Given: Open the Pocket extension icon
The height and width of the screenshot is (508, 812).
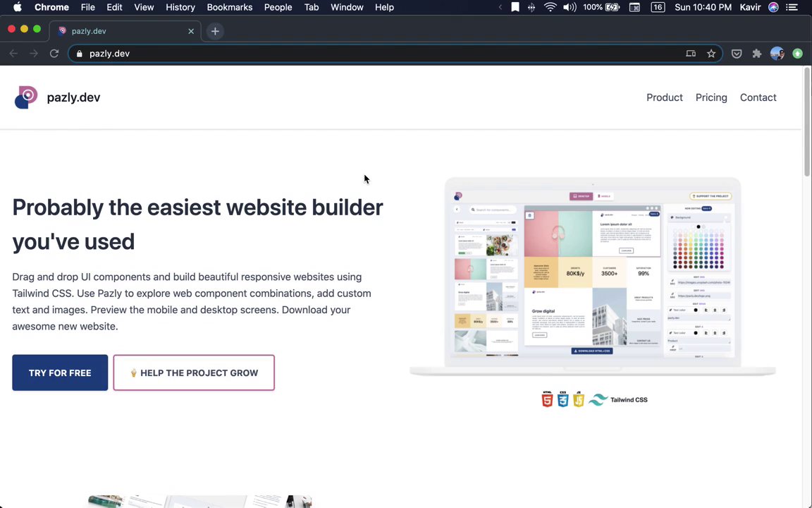Looking at the screenshot, I should point(737,54).
